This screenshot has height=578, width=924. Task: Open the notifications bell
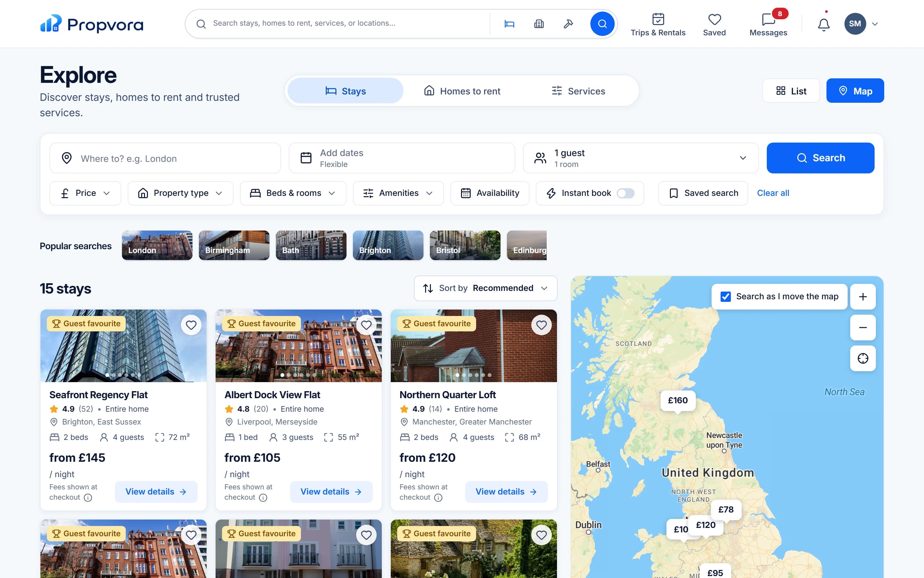pos(824,24)
